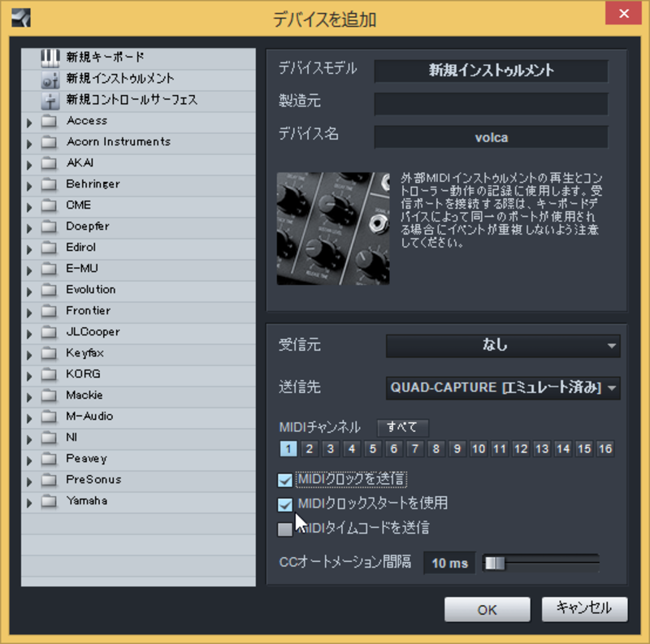
Task: Click the CCオートメーション間隔 slider handle
Action: (495, 563)
